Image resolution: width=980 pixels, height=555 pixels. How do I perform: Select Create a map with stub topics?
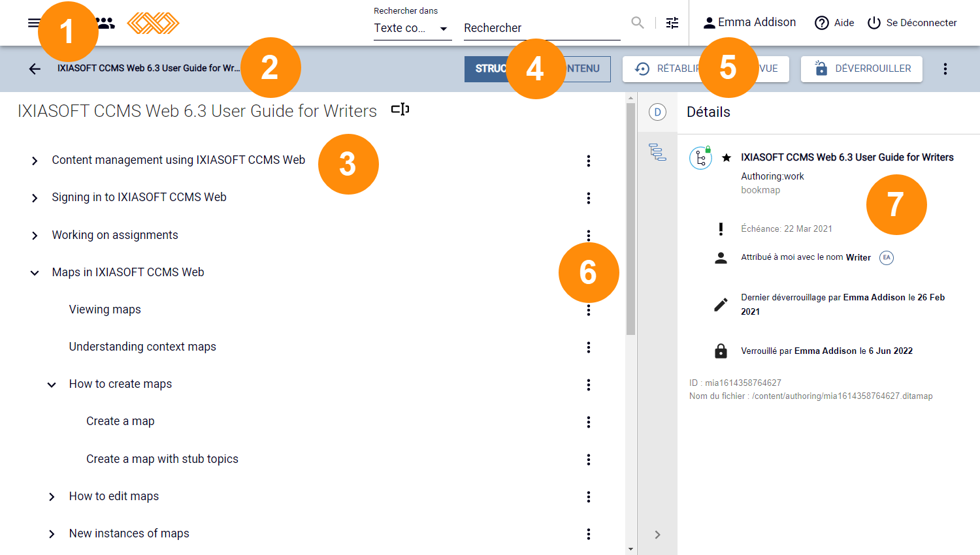(x=162, y=459)
